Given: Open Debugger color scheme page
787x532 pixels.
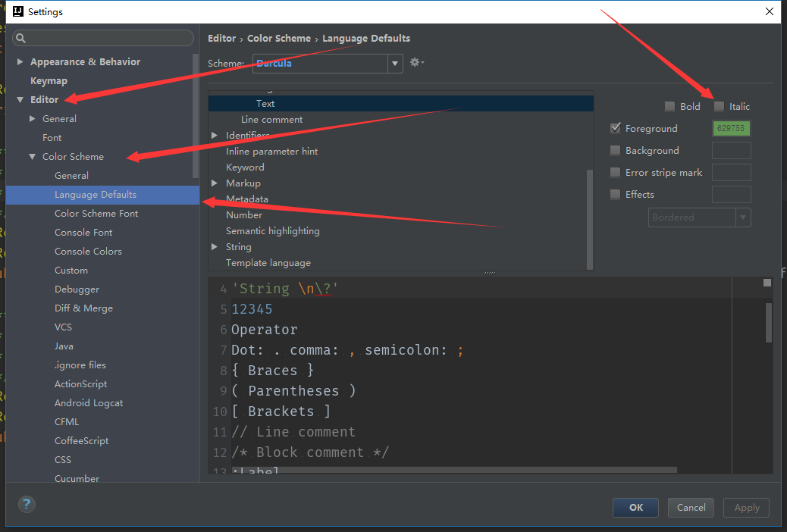Looking at the screenshot, I should [x=77, y=289].
